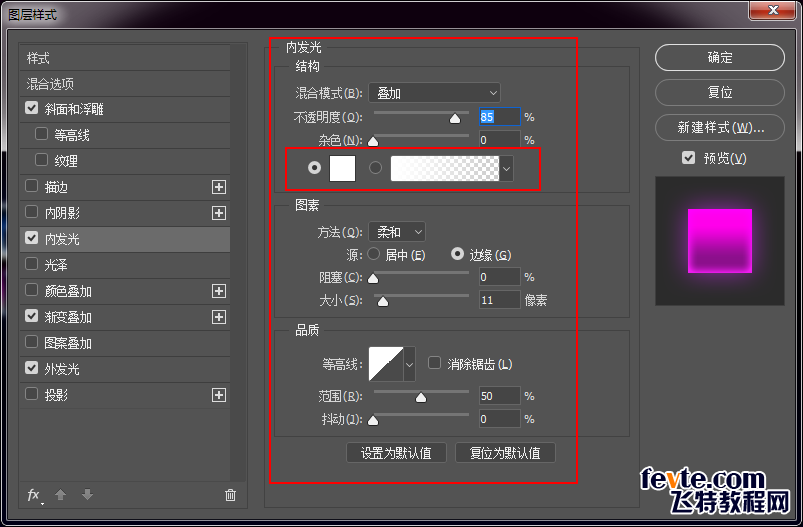
Task: Click 新建样式 button
Action: 720,127
